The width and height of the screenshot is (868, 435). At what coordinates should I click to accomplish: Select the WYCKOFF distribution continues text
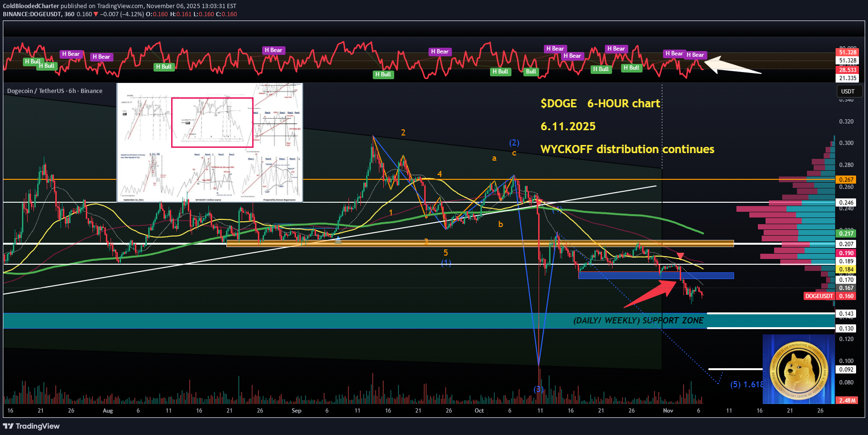(627, 149)
